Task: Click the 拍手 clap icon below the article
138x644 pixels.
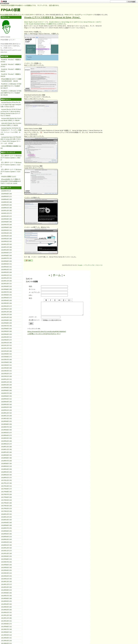Action: [x=29, y=260]
